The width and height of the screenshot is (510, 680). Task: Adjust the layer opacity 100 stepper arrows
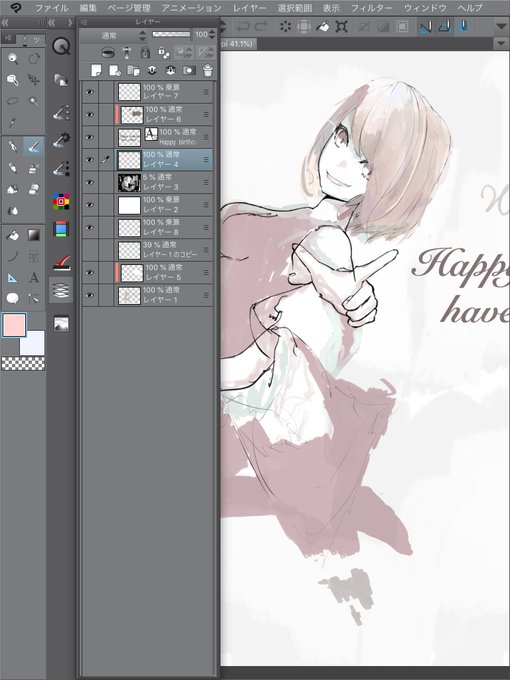point(212,34)
